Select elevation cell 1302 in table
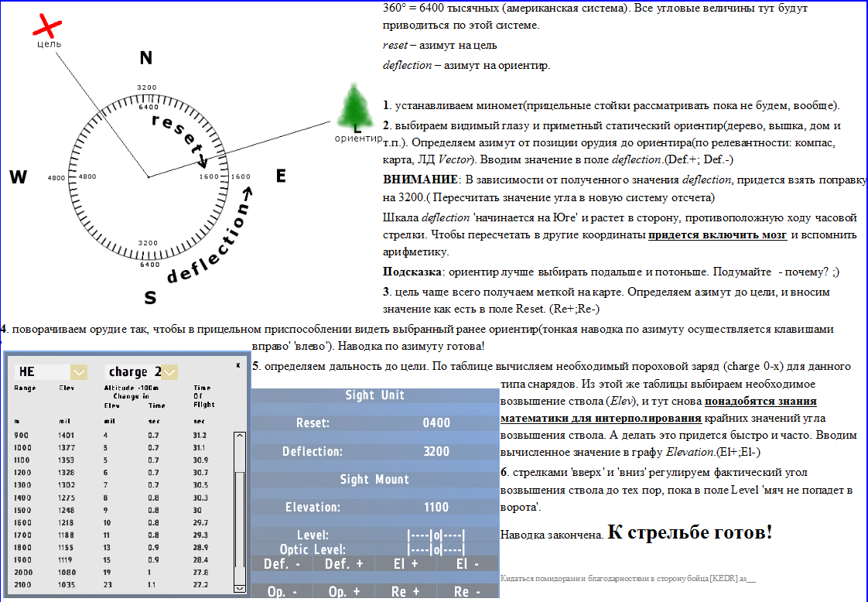This screenshot has height=602, width=868. pyautogui.click(x=65, y=485)
